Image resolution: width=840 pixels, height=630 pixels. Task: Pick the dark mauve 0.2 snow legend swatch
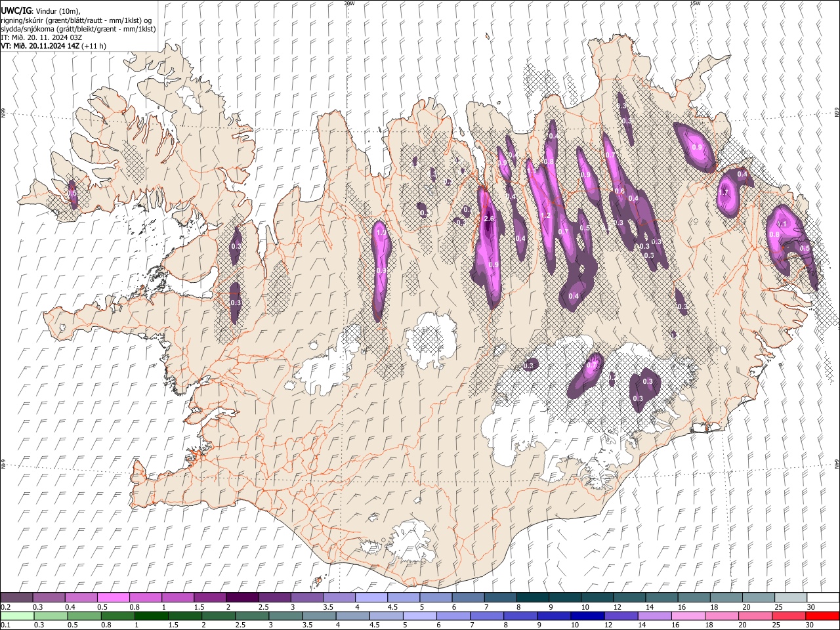click(17, 598)
